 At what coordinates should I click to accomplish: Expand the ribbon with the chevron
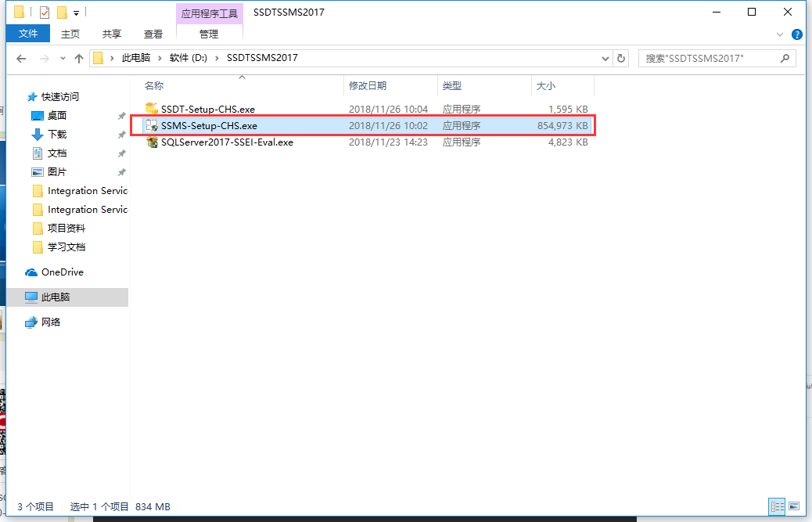tap(780, 34)
